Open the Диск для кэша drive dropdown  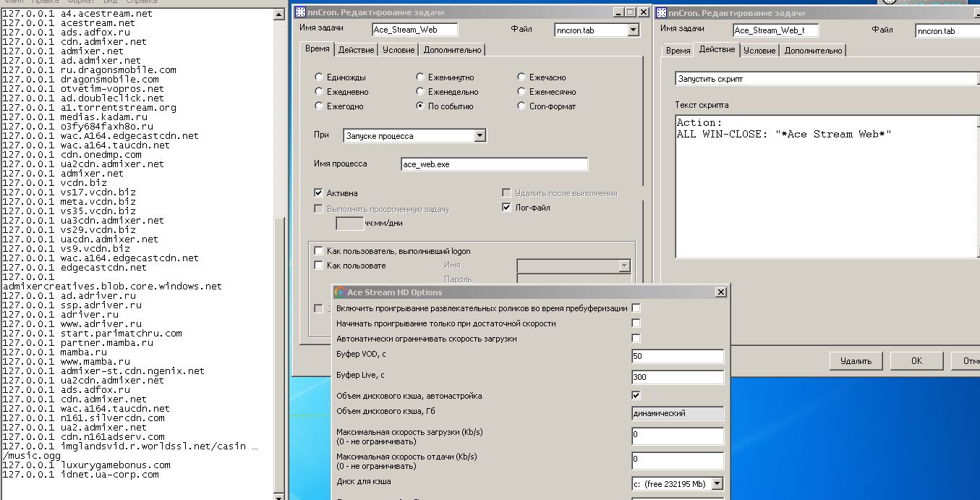[717, 483]
